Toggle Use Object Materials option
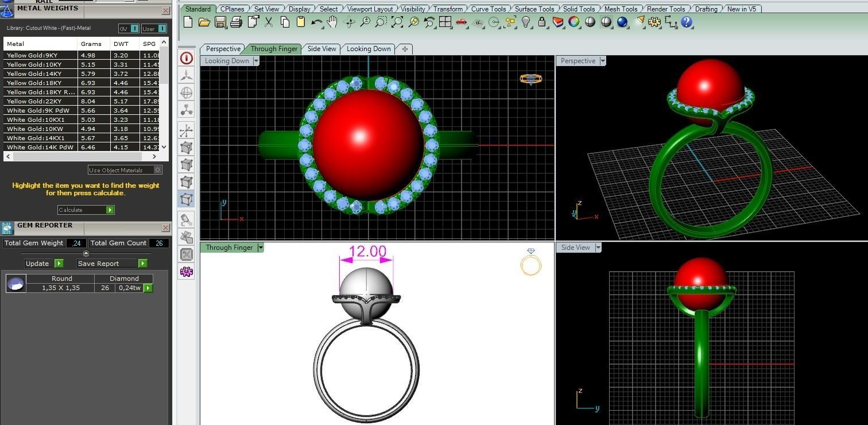This screenshot has height=425, width=868. pos(125,170)
